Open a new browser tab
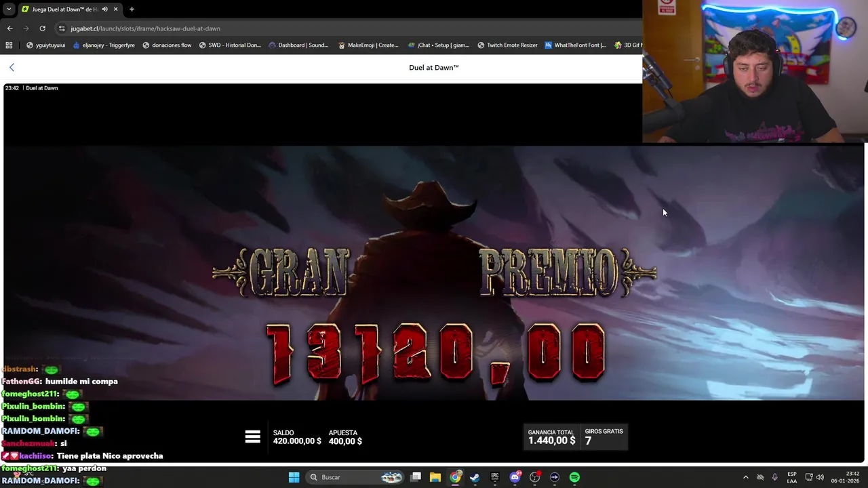This screenshot has width=868, height=488. pos(132,9)
